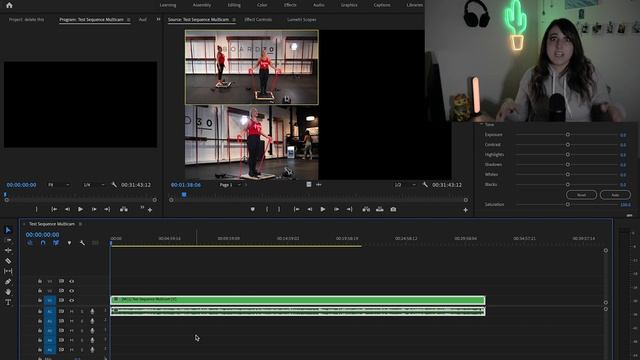The height and width of the screenshot is (360, 640).
Task: Go to Out point in Source Monitor
Action: click(349, 209)
